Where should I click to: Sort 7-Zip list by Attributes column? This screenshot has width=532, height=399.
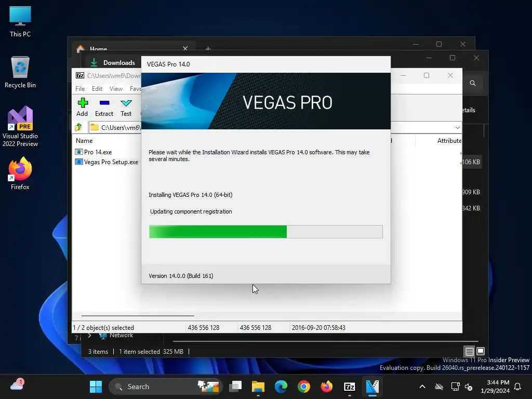click(449, 140)
